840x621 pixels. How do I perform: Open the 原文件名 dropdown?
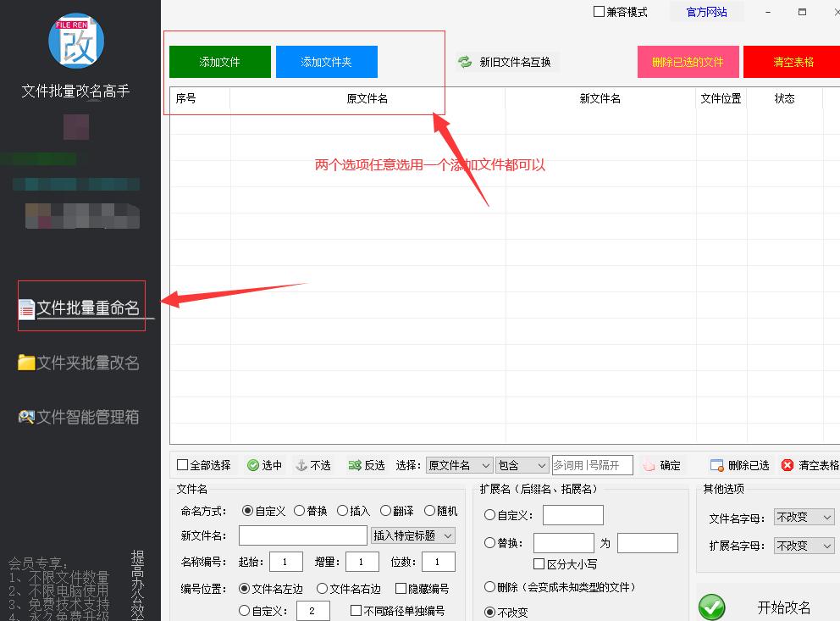pos(458,464)
